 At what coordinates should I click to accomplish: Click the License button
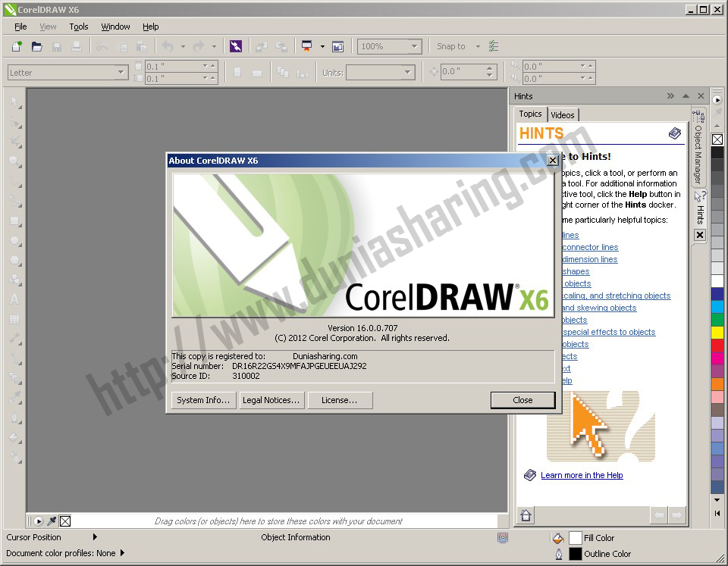340,400
